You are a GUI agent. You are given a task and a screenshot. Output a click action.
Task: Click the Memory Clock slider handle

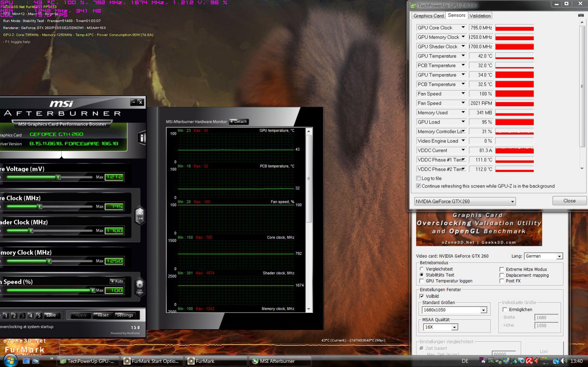(49, 261)
